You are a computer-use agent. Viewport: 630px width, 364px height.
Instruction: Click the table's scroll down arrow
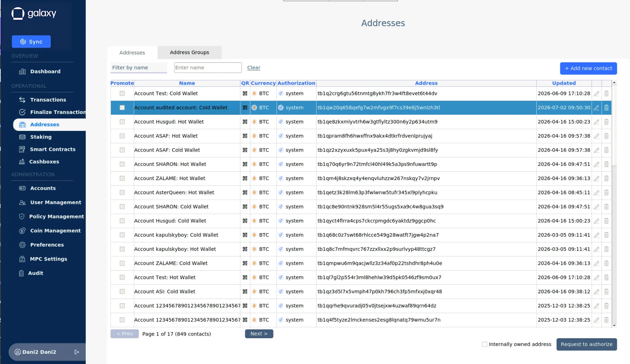point(614,326)
